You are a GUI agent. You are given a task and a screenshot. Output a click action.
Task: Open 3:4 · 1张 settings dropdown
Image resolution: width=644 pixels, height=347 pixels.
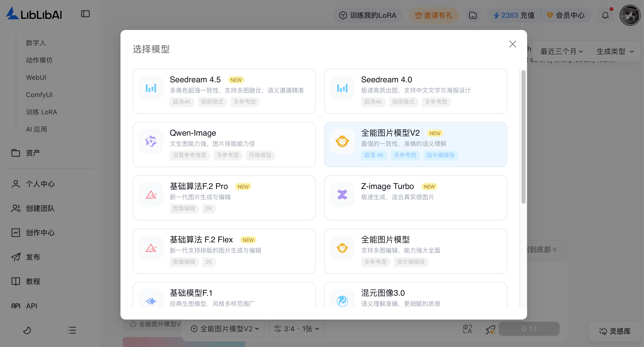[297, 329]
